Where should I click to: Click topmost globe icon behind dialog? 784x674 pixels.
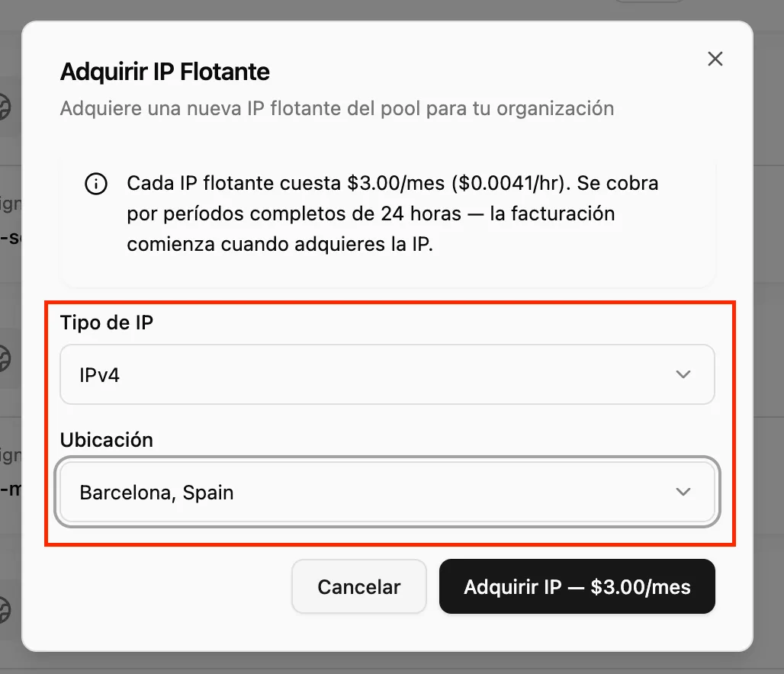click(x=5, y=107)
